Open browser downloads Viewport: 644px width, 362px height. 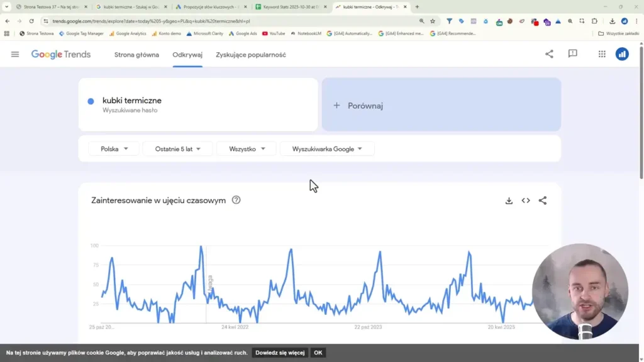pos(612,21)
